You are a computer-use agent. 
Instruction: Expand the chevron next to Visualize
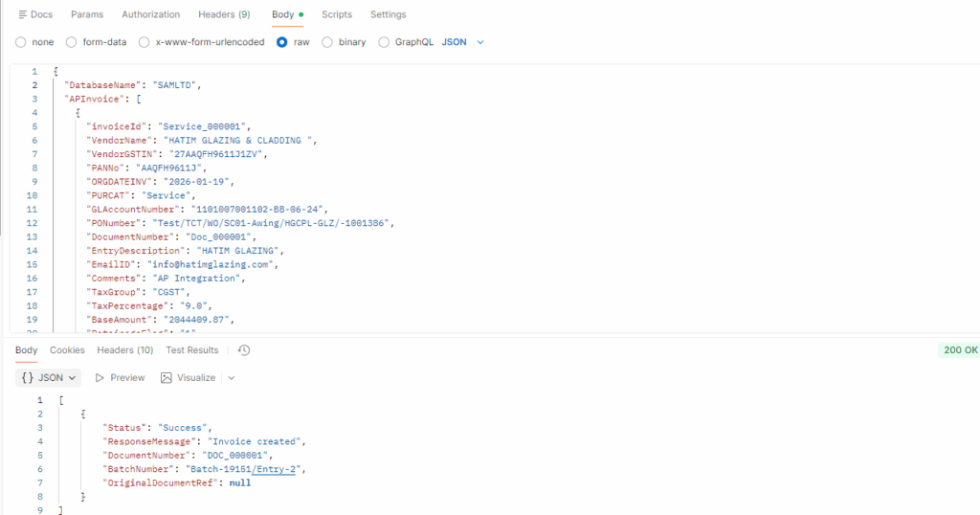[x=232, y=378]
